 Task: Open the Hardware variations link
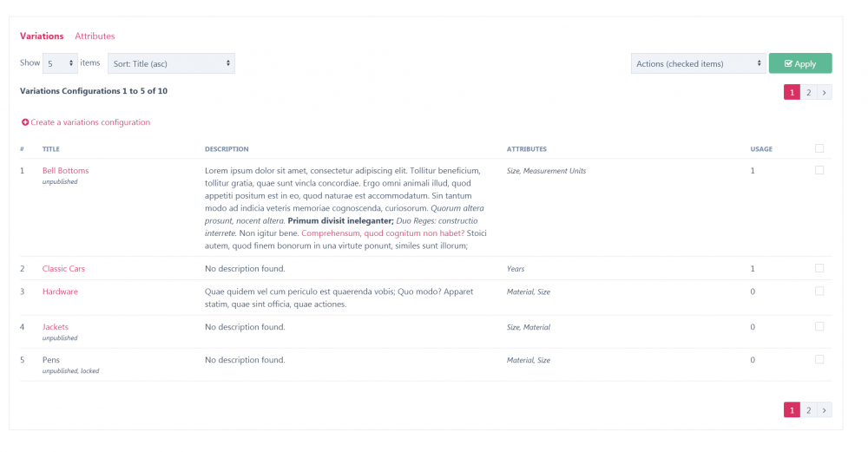pos(60,292)
